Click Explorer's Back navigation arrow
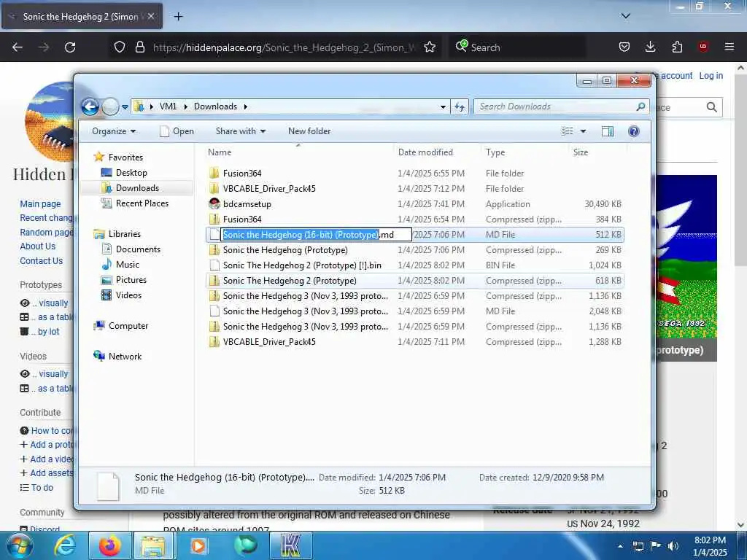This screenshot has width=747, height=560. tap(90, 106)
